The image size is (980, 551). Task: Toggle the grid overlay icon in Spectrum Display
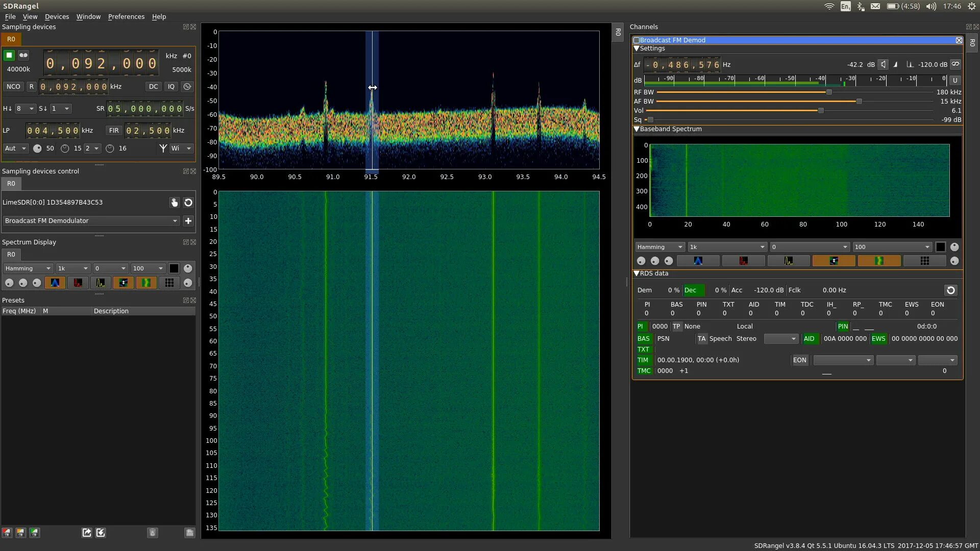click(169, 283)
